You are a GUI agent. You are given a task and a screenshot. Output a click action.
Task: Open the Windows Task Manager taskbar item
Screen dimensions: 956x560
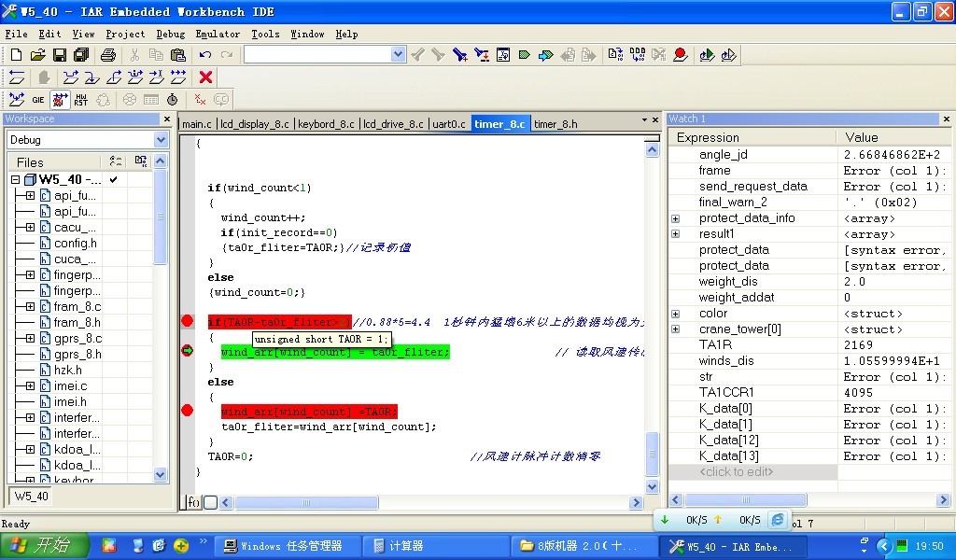pyautogui.click(x=288, y=546)
